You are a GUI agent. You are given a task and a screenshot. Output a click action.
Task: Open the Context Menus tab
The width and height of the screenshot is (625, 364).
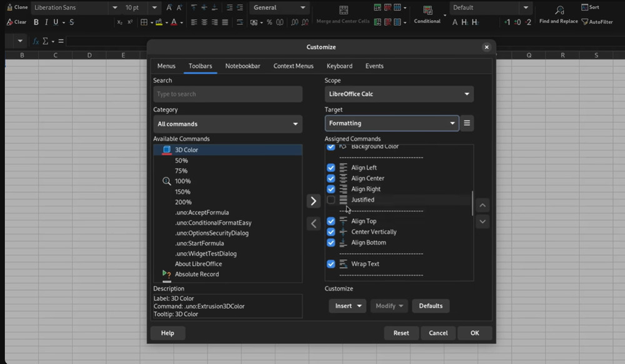(x=293, y=66)
